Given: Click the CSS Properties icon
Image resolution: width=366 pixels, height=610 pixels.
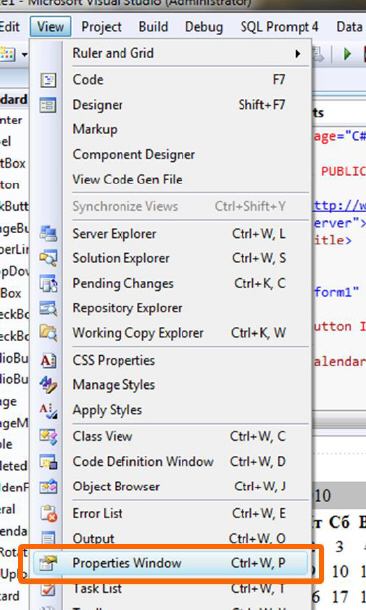Looking at the screenshot, I should coord(48,360).
